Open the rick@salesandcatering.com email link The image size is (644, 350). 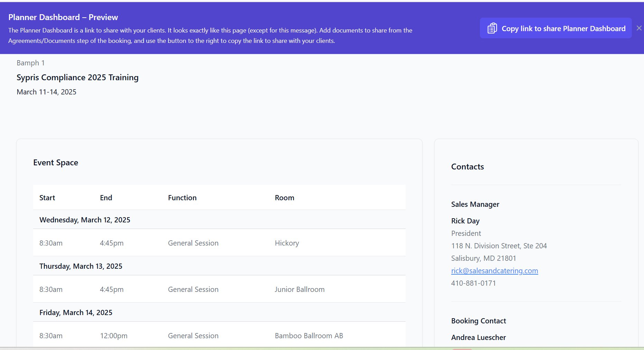click(494, 271)
